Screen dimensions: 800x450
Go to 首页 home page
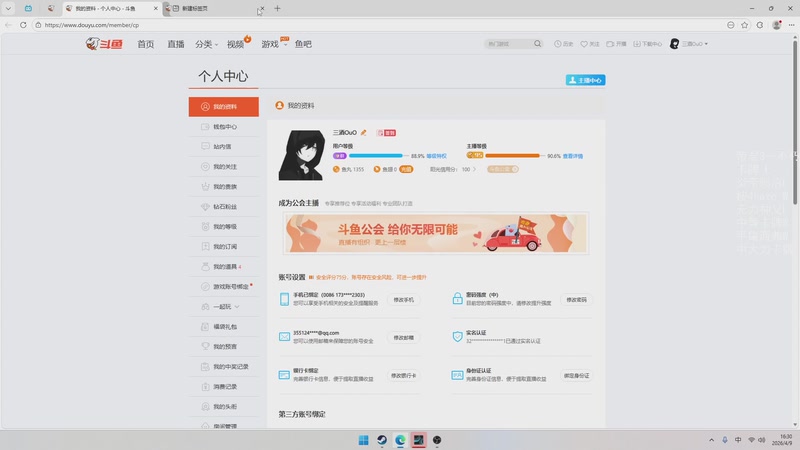tap(145, 44)
